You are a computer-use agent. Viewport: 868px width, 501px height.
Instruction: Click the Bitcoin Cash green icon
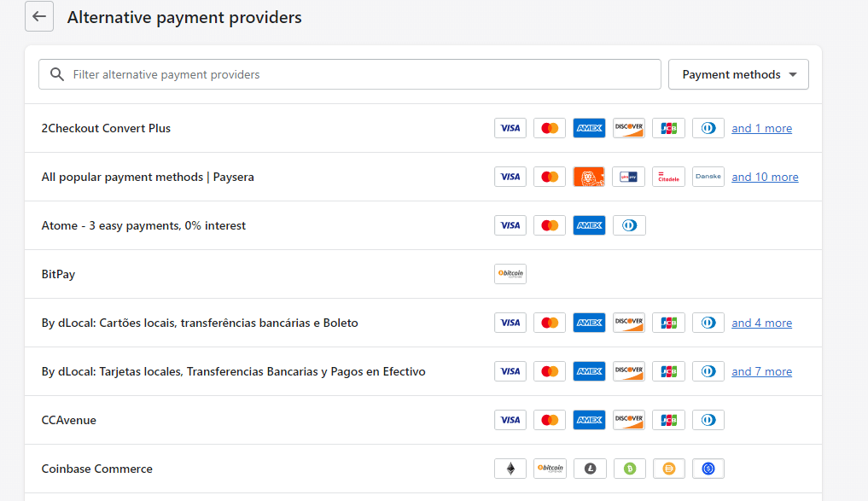(629, 469)
